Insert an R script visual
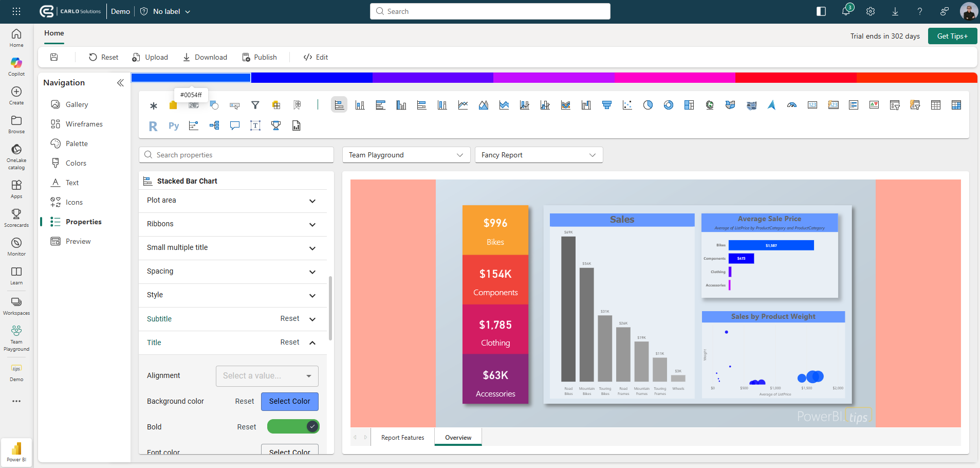980x468 pixels. (x=153, y=126)
